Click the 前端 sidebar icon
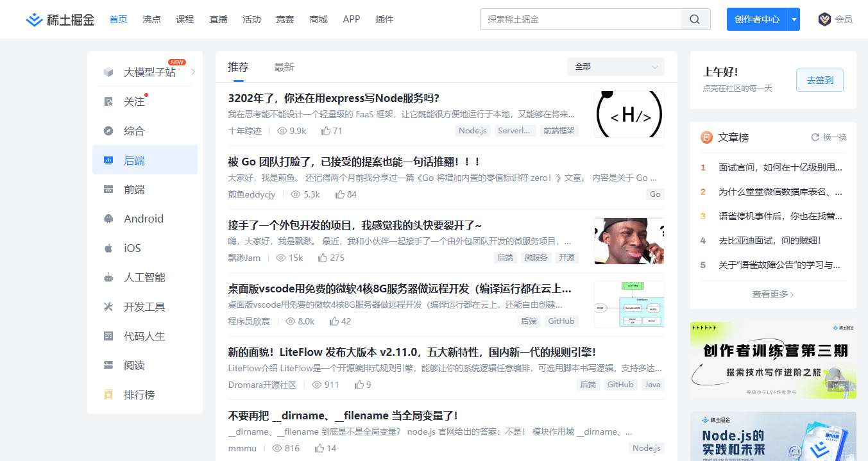 (108, 189)
